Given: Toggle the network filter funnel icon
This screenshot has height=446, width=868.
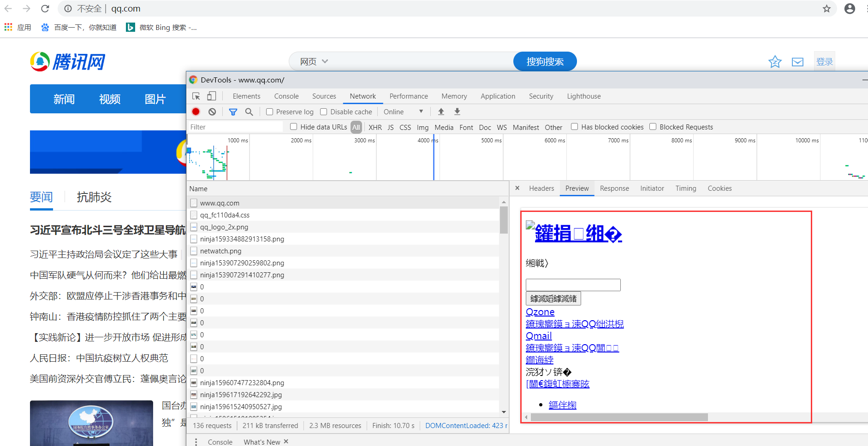Looking at the screenshot, I should (233, 111).
